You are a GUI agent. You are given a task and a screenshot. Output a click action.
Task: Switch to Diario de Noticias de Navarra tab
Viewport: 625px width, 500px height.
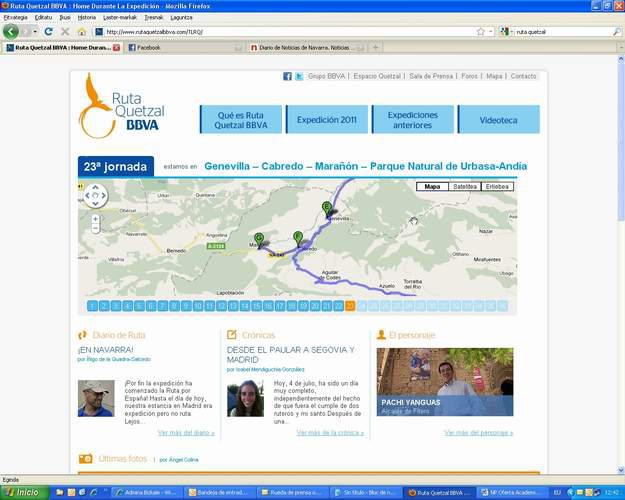[x=307, y=47]
